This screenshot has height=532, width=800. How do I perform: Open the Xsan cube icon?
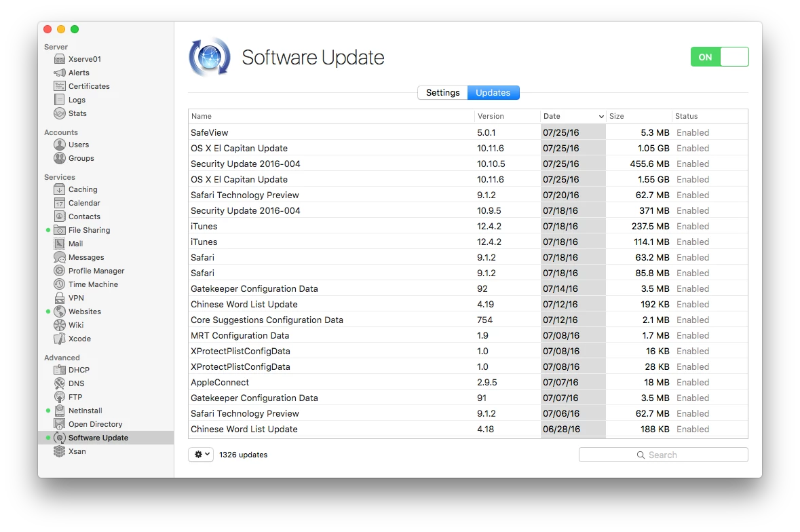[x=60, y=451]
